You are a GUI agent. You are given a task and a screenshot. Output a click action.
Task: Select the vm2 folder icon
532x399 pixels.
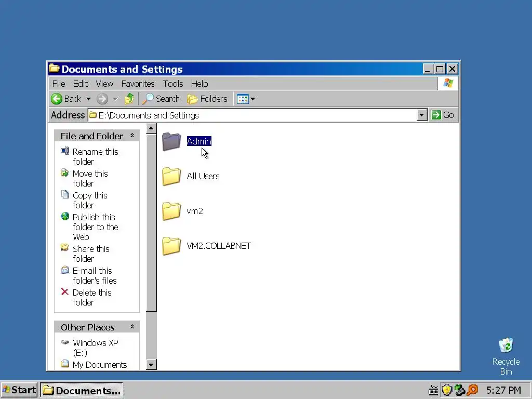coord(171,211)
